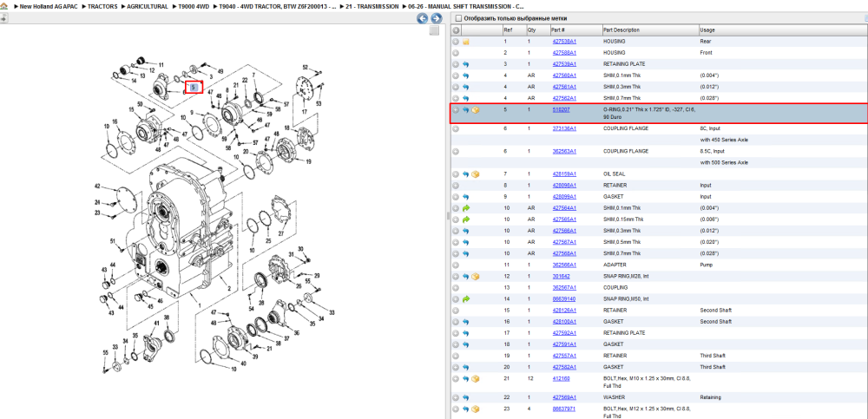868x419 pixels.
Task: Open the pin panel icon at top left
Action: [x=3, y=18]
